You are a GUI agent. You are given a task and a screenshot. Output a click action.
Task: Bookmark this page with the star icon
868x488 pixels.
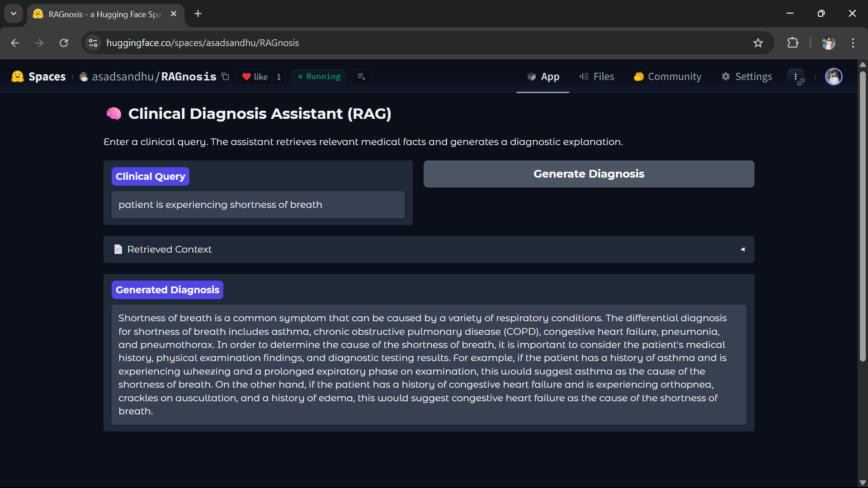(x=758, y=43)
